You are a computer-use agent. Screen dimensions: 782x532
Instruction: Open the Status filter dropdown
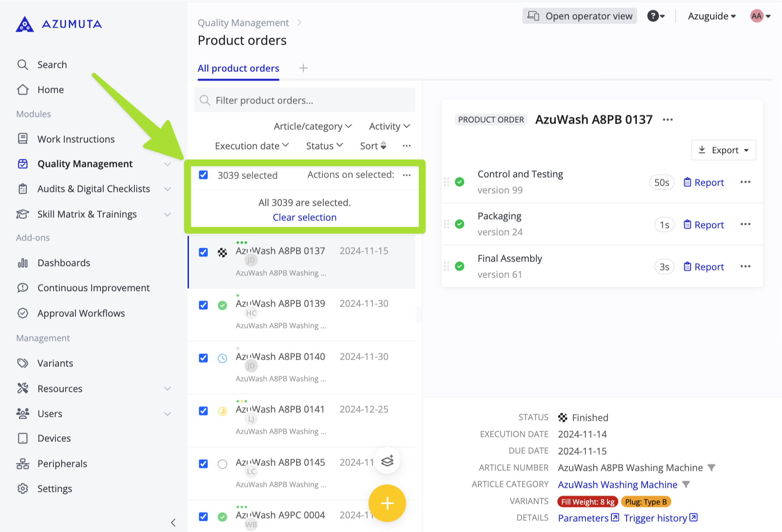324,146
